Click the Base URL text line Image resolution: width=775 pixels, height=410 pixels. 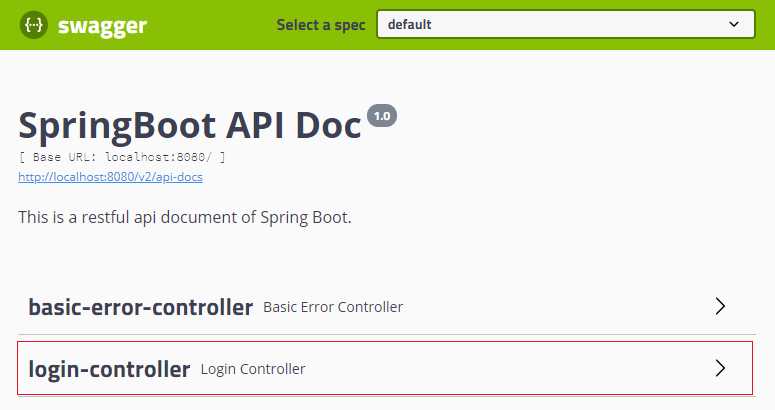click(x=122, y=158)
